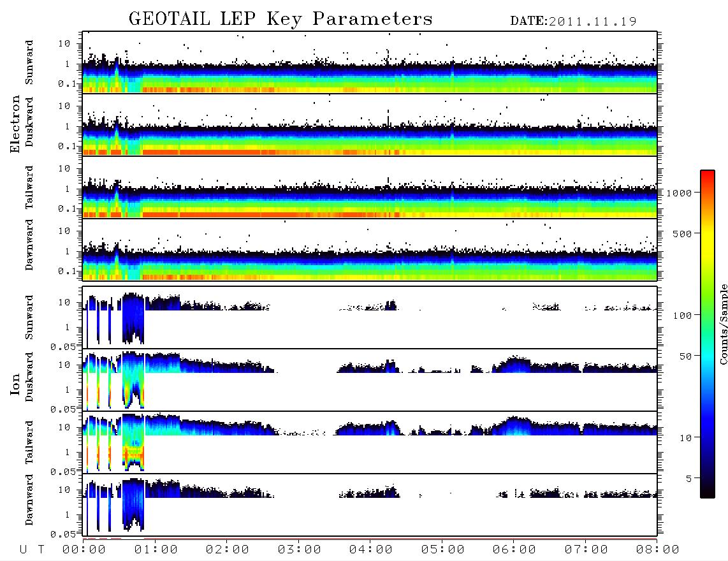Select the DATE:2011.11.19 label
Image resolution: width=728 pixels, height=561 pixels.
tap(573, 22)
